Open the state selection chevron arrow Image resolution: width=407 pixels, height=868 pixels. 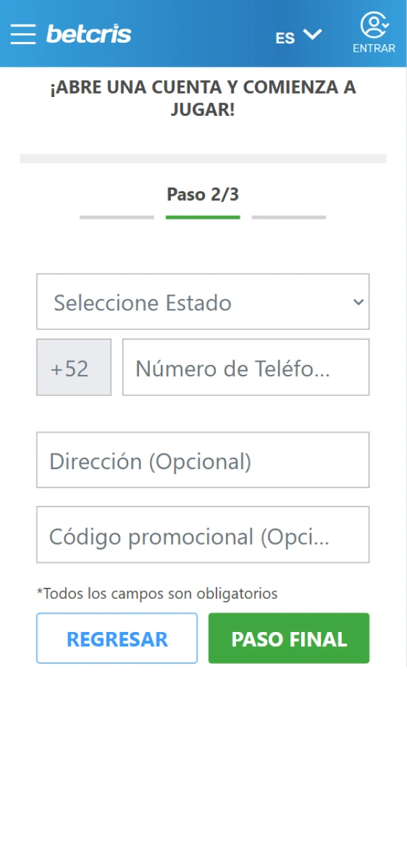357,302
